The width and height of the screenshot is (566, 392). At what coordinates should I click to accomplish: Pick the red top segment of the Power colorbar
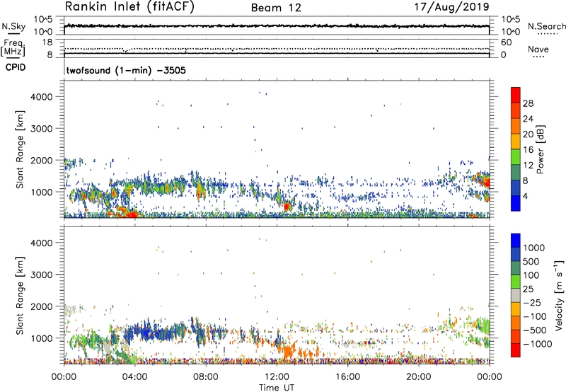[x=516, y=95]
